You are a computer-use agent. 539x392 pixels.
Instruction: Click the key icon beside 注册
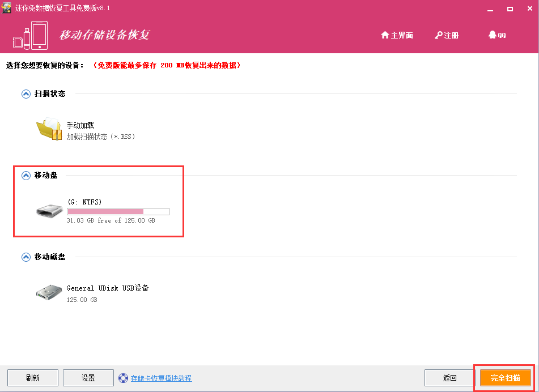(438, 35)
